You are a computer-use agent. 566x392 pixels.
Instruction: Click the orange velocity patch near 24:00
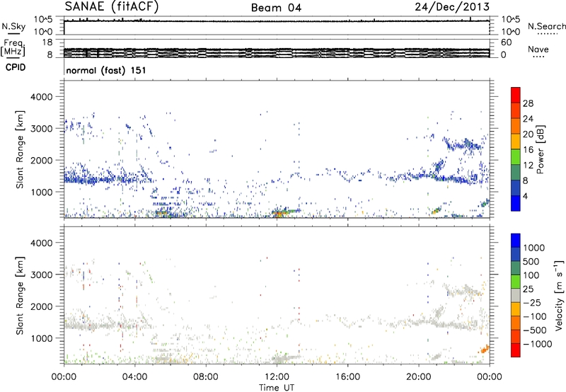pos(485,349)
